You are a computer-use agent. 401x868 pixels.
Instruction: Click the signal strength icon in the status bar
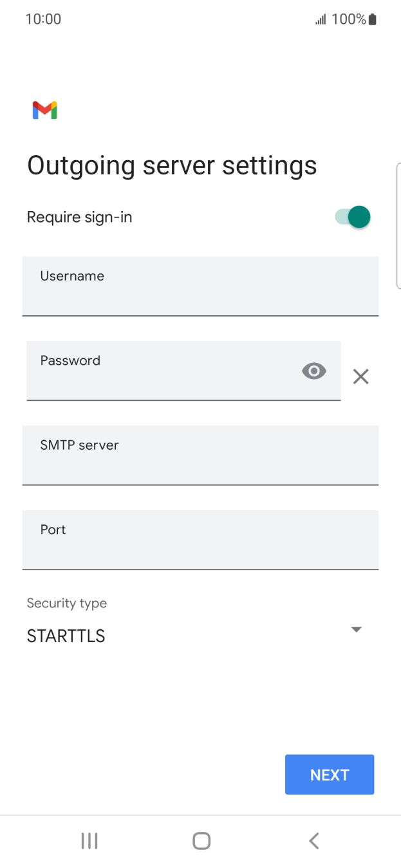tap(320, 19)
